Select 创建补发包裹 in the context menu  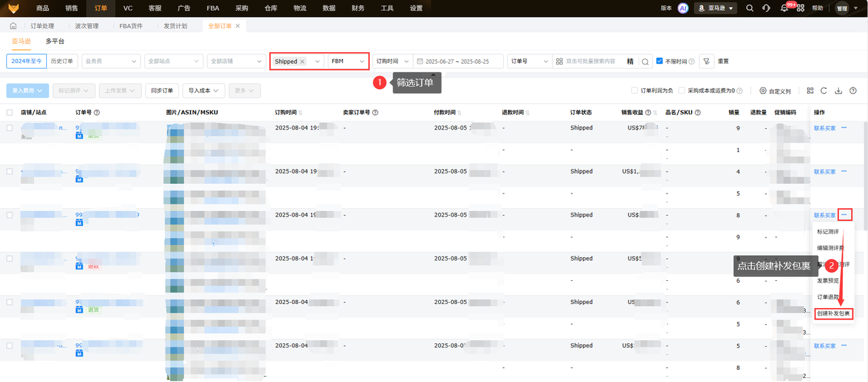[833, 313]
